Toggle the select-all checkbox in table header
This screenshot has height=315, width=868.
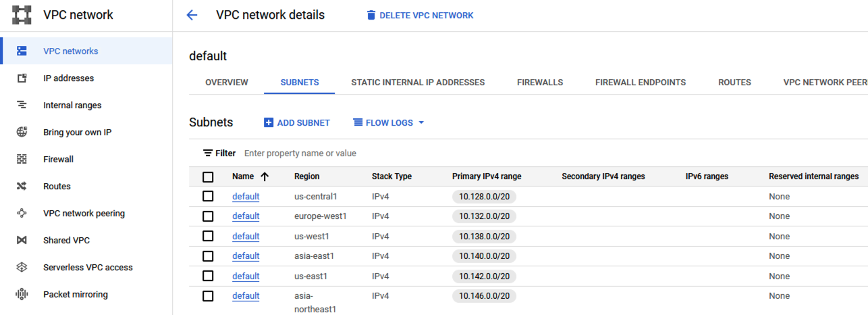pyautogui.click(x=208, y=177)
